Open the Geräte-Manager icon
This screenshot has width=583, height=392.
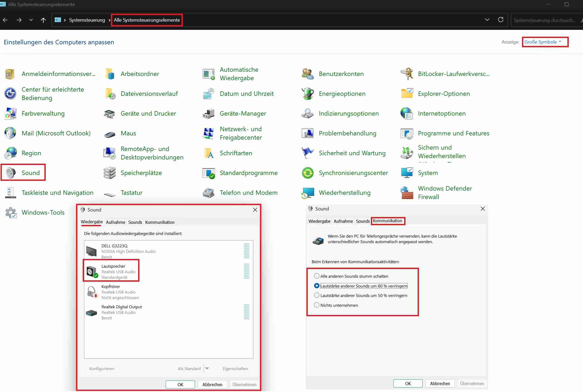pos(208,114)
